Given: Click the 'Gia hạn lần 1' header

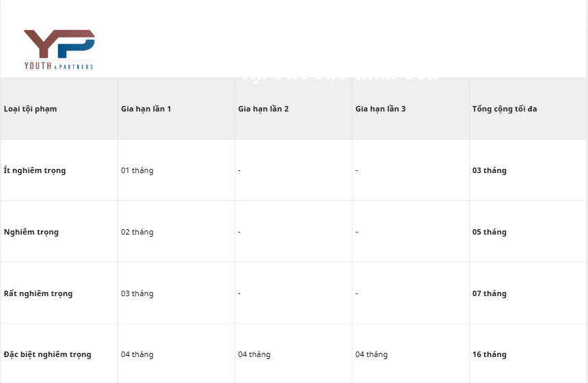Looking at the screenshot, I should (146, 109).
